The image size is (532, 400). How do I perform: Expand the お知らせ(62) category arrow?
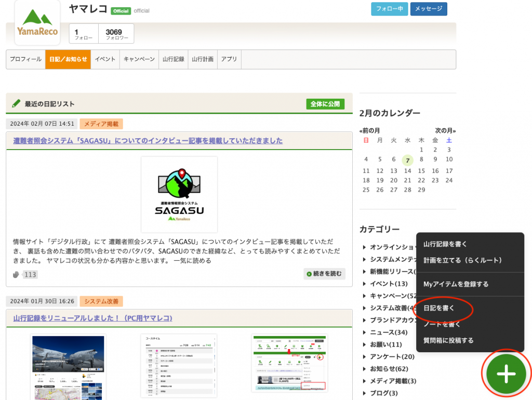pyautogui.click(x=364, y=369)
